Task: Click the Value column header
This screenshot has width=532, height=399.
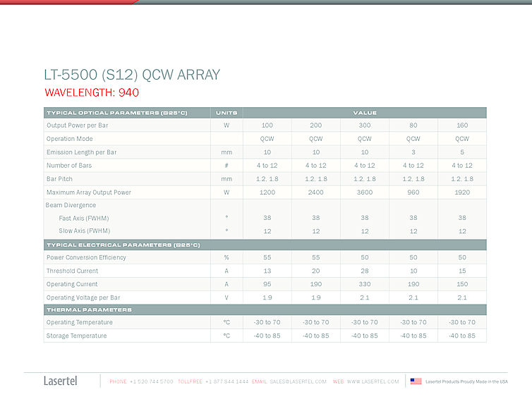Action: [x=365, y=113]
